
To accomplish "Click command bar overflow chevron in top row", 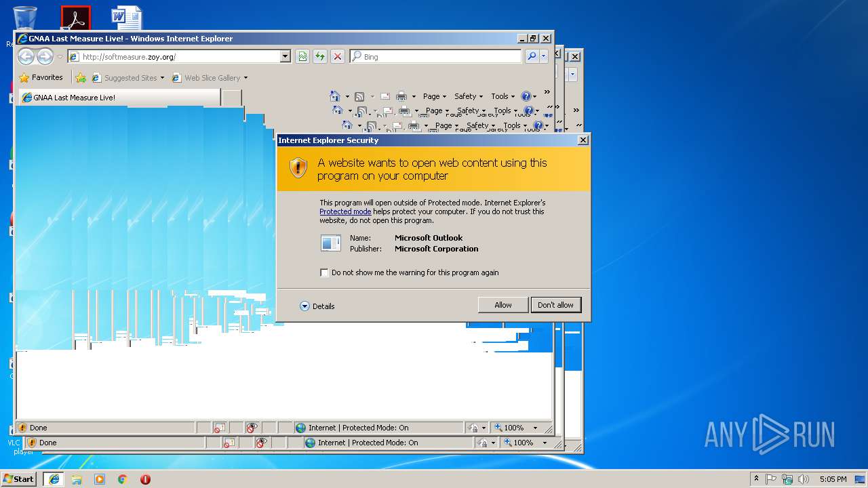I will pyautogui.click(x=547, y=92).
